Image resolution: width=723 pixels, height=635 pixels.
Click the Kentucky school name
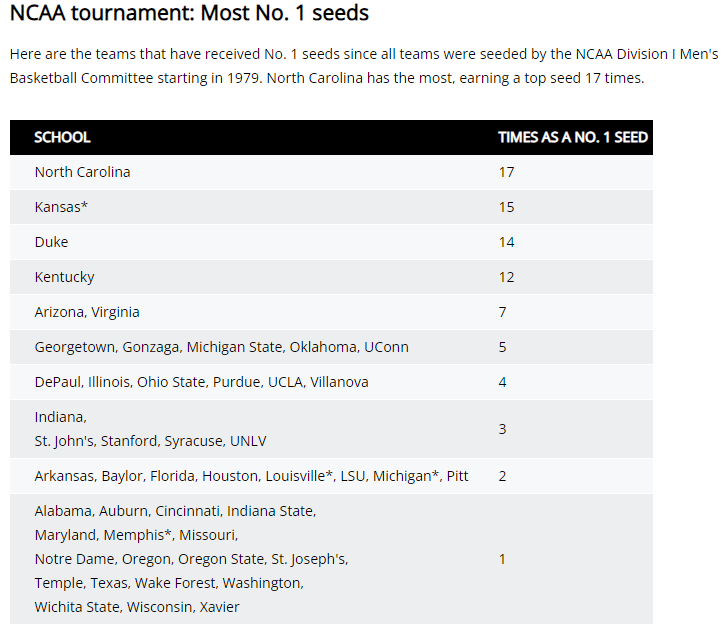click(x=65, y=277)
